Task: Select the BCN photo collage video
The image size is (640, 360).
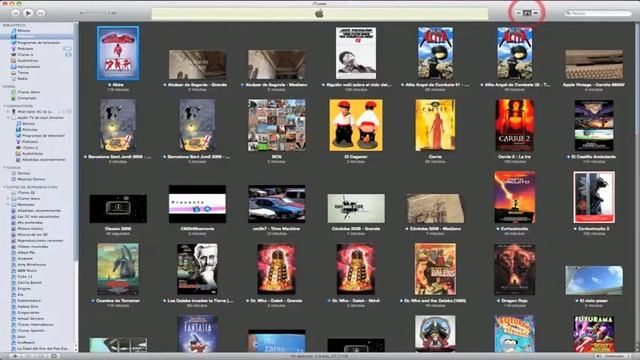Action: pos(277,125)
